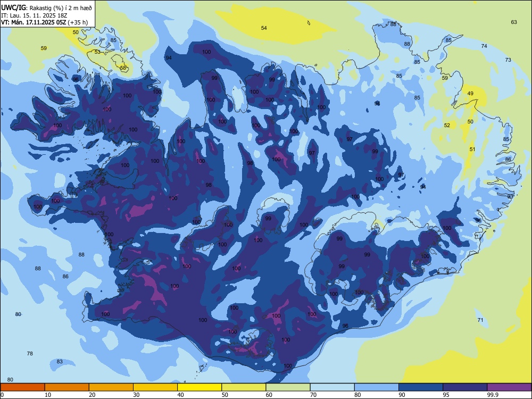Select the orange 10–20 legend swatch
Viewport: 532px width, 399px height.
[67, 387]
